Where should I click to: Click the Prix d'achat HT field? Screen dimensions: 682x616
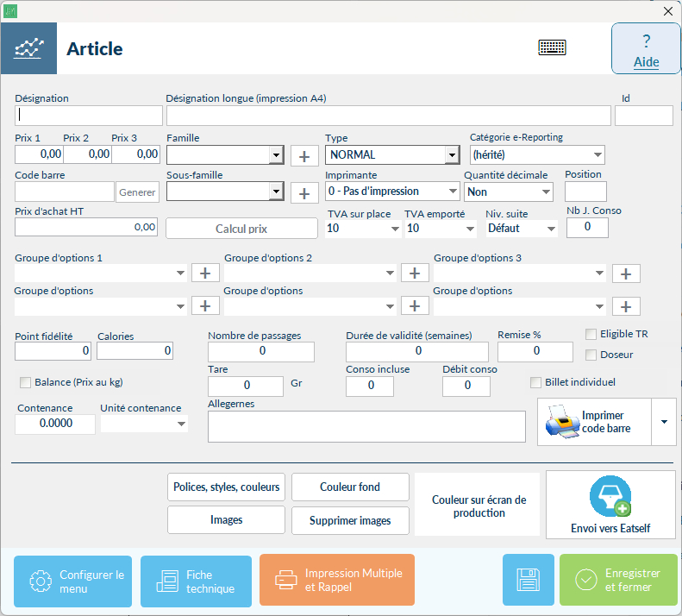(86, 227)
